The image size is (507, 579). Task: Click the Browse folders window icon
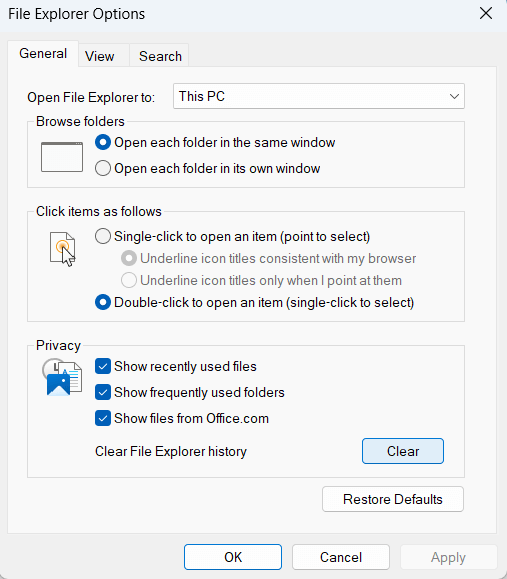[x=62, y=157]
